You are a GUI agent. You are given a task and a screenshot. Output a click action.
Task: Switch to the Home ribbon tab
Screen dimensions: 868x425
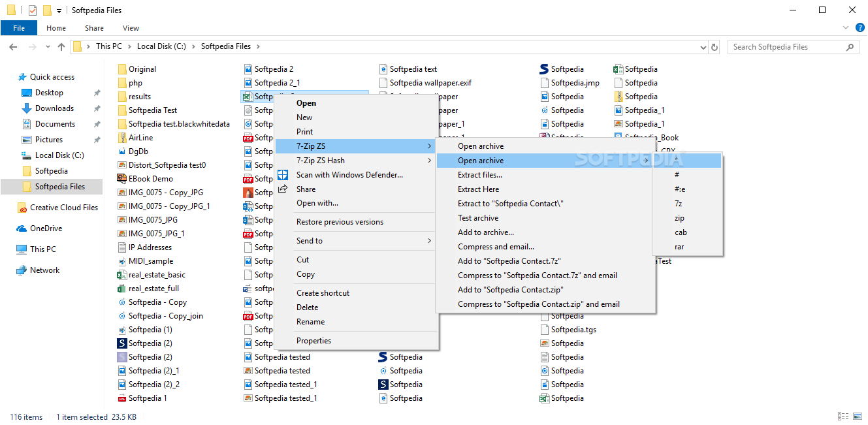coord(56,28)
